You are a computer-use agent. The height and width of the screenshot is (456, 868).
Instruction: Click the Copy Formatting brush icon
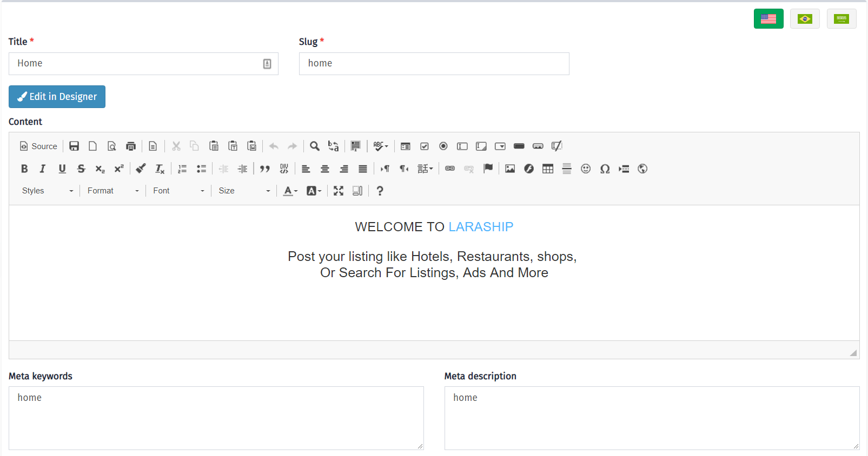pyautogui.click(x=141, y=169)
